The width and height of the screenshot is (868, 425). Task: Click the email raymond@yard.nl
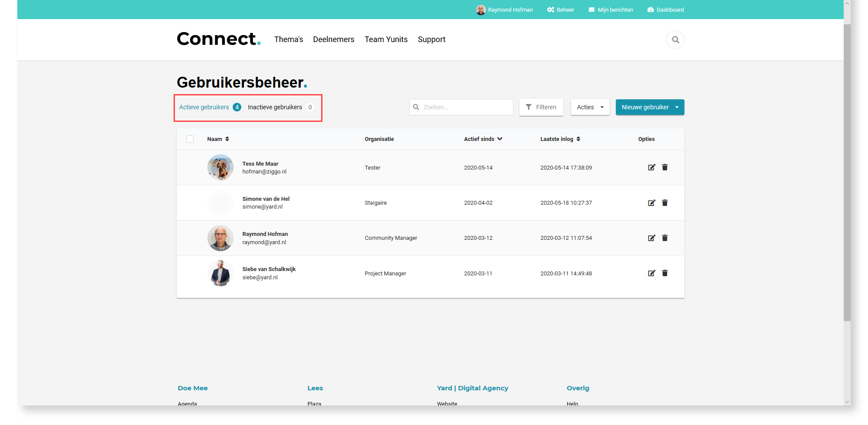click(264, 242)
